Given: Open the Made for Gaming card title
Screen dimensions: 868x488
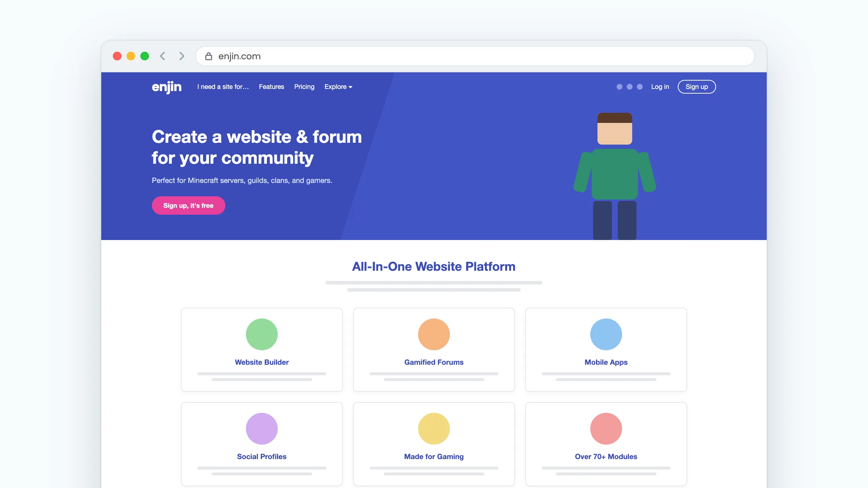Looking at the screenshot, I should (434, 457).
